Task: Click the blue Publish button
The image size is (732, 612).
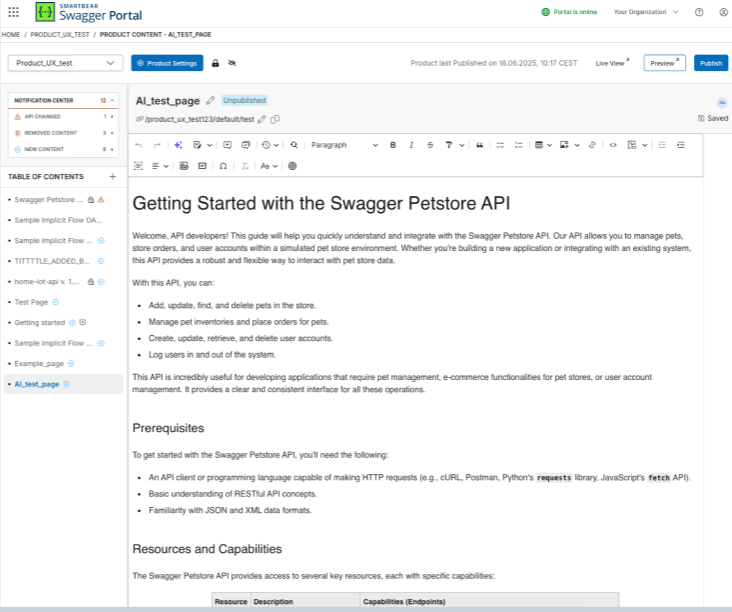Action: click(x=711, y=63)
